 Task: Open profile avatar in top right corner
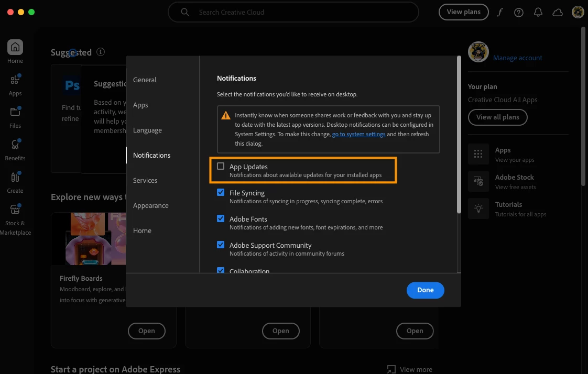pos(578,12)
